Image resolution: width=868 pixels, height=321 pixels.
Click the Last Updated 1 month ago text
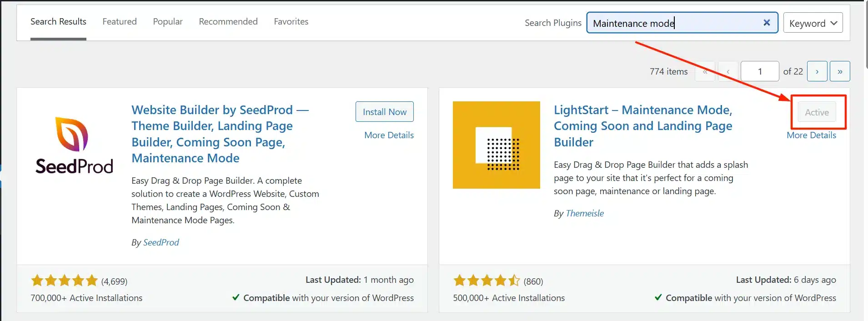(x=359, y=280)
